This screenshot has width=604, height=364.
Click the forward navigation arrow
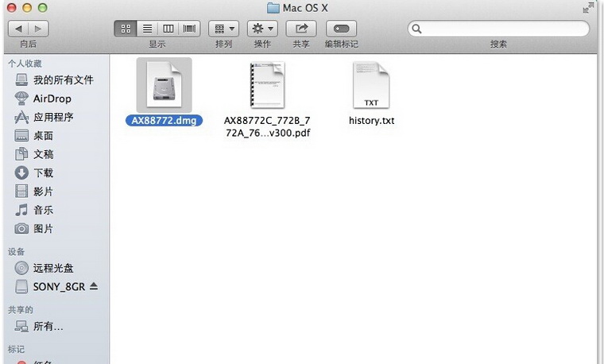[38, 29]
